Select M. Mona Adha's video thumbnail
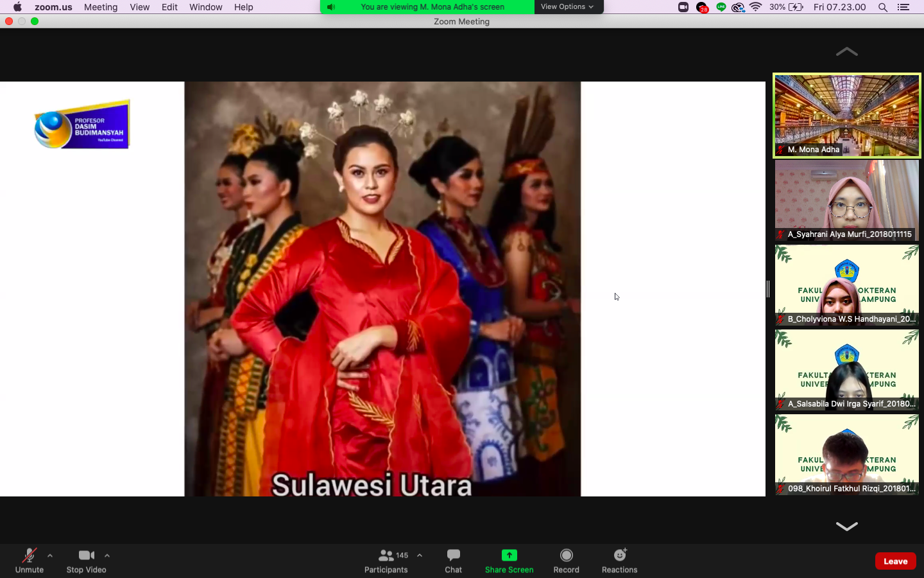Image resolution: width=924 pixels, height=578 pixels. tap(847, 116)
